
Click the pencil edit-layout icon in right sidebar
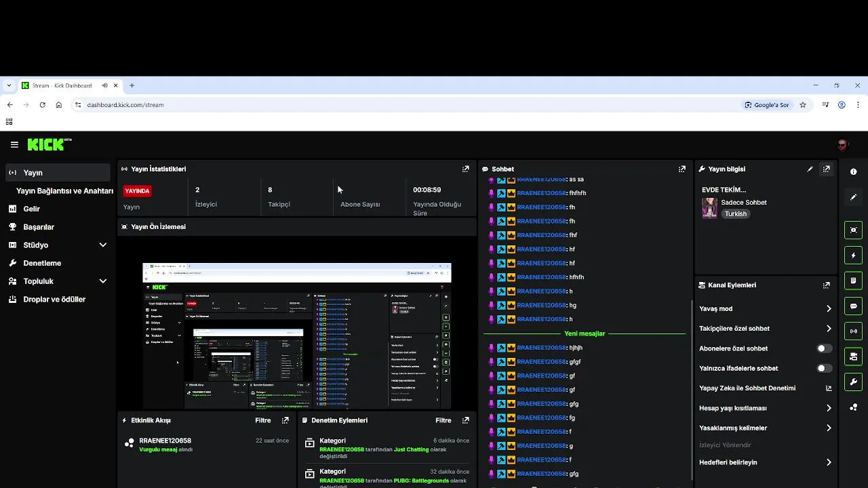coord(853,197)
